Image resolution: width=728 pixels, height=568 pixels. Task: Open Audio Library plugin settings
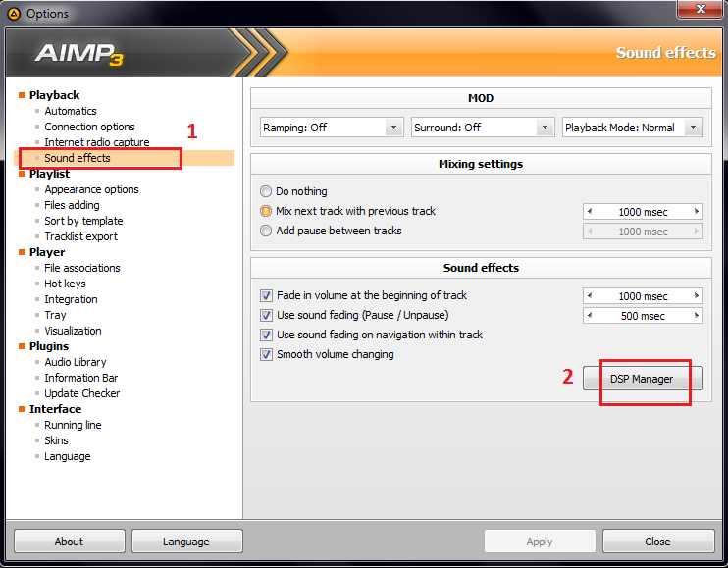tap(76, 362)
